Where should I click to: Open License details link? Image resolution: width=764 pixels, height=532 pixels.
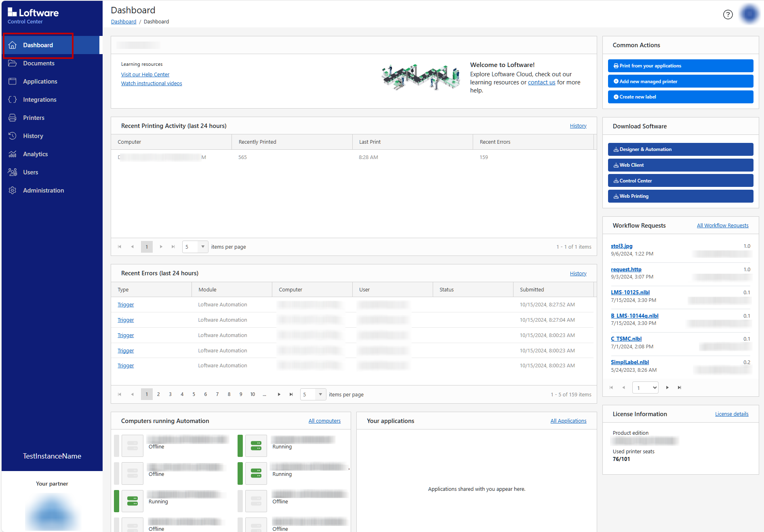pyautogui.click(x=732, y=414)
